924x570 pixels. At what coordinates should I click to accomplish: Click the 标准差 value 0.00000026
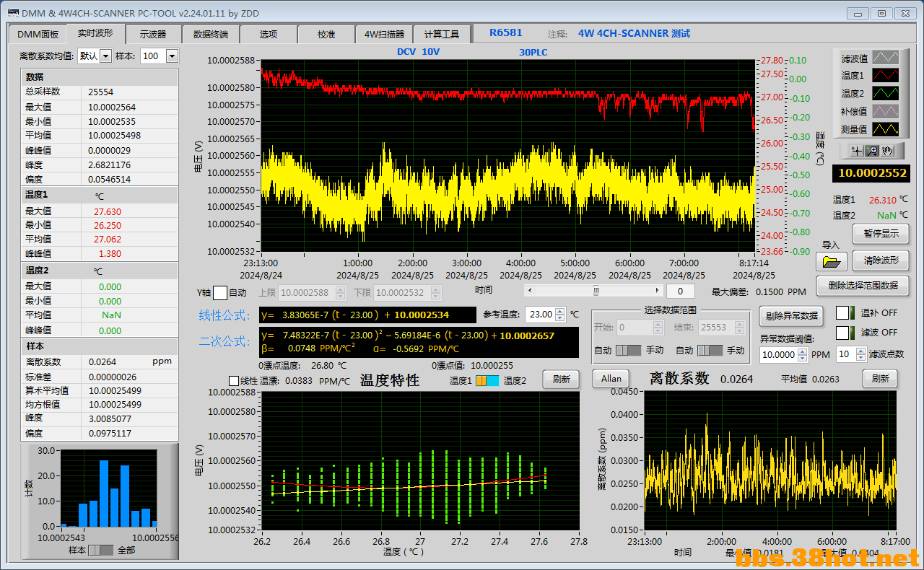113,376
